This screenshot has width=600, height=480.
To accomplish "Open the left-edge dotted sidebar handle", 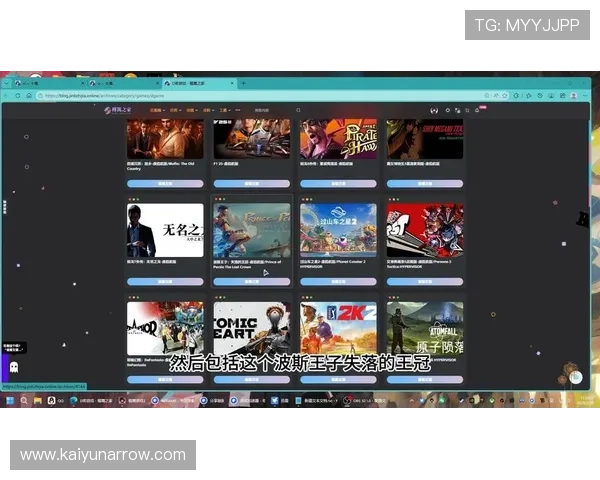I will click(5, 207).
